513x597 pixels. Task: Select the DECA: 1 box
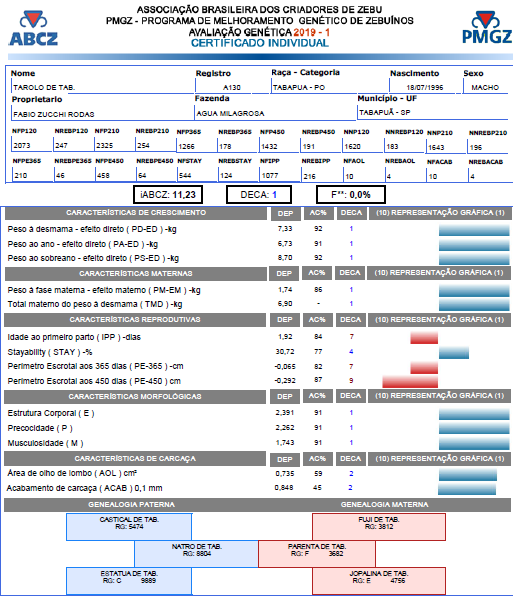click(259, 195)
